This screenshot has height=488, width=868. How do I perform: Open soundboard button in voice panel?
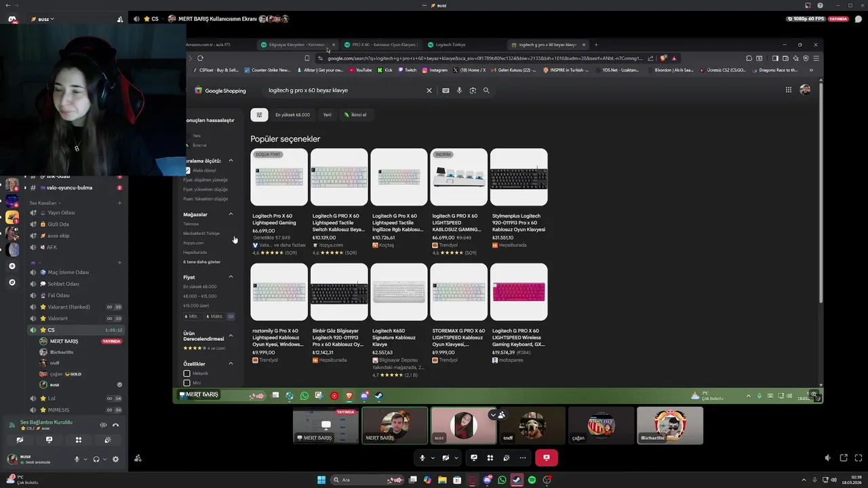point(108,440)
